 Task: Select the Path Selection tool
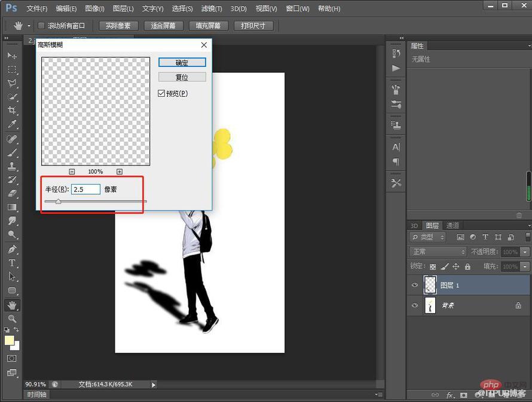coord(12,277)
